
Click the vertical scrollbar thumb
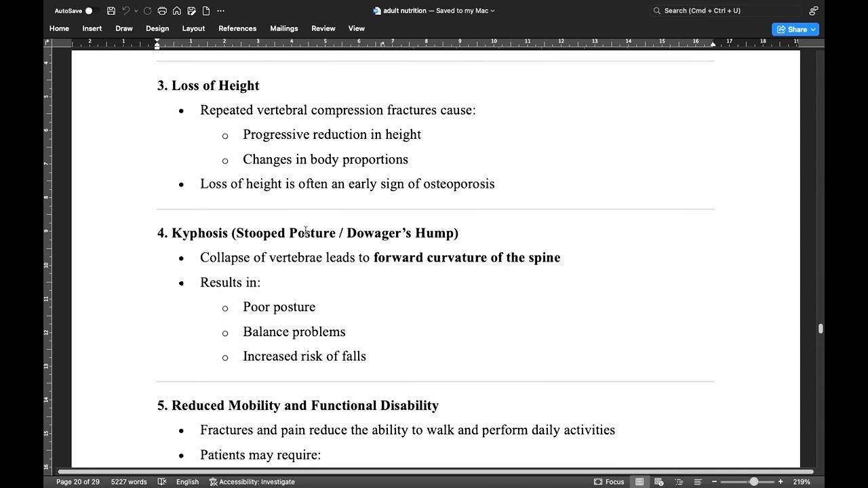click(821, 329)
